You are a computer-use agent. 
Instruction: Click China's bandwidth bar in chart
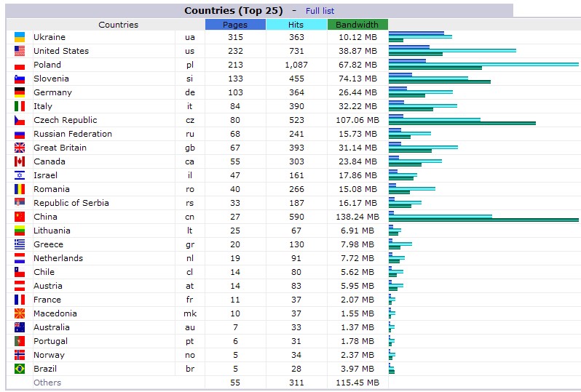click(x=483, y=220)
